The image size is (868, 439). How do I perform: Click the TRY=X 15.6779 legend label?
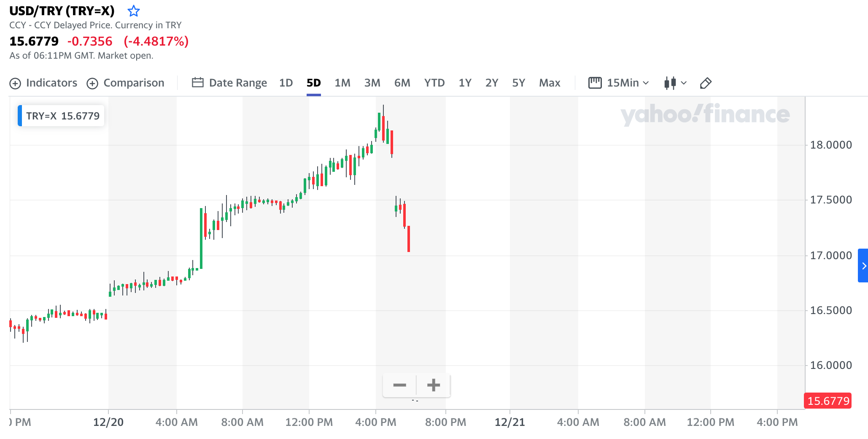62,116
